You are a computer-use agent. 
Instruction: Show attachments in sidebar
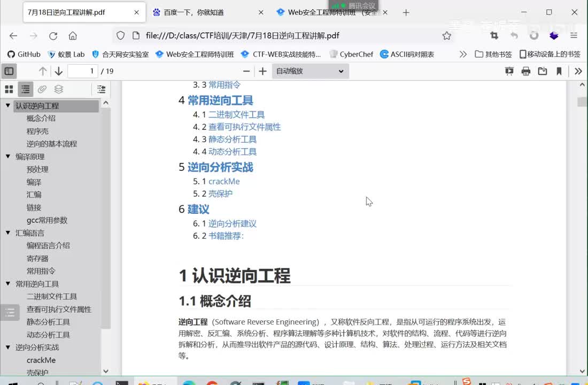click(x=42, y=89)
